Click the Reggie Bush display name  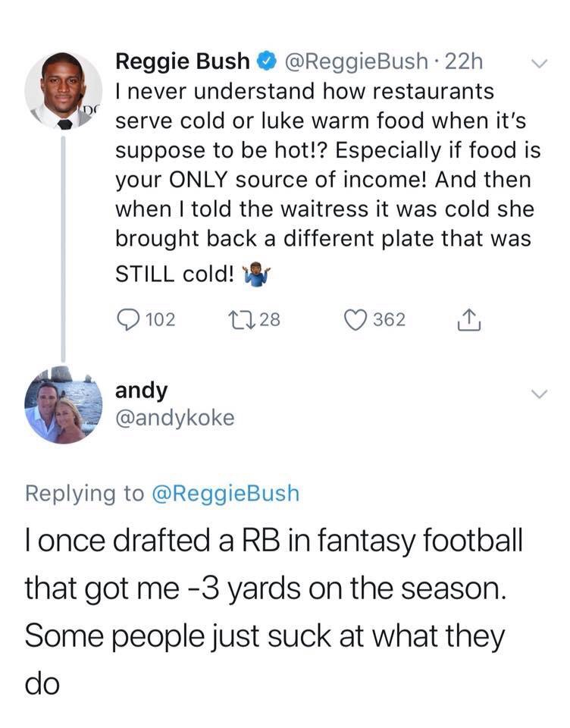183,60
